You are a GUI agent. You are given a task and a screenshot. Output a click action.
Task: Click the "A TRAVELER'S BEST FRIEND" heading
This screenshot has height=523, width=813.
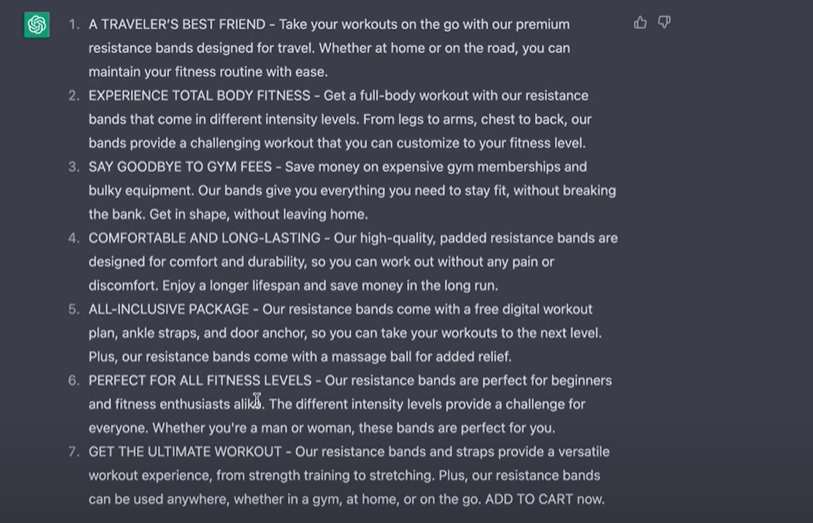[x=176, y=24]
